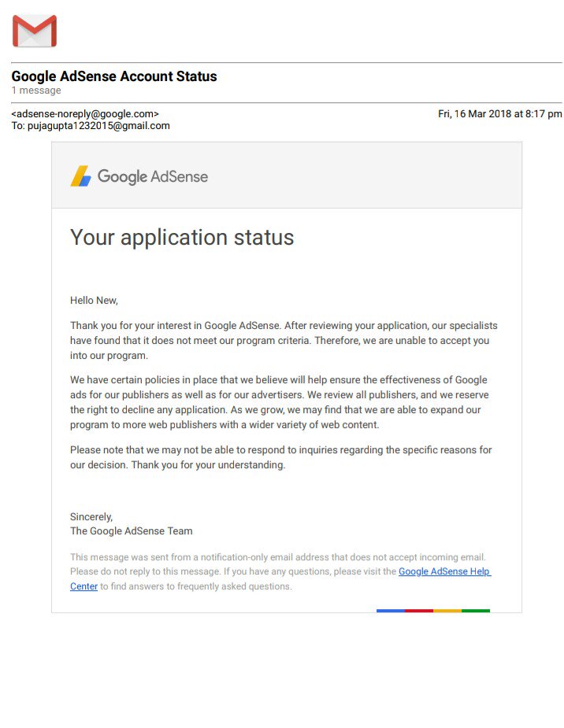
Task: Click the email subject 'Google AdSense Account Status'
Action: point(114,76)
